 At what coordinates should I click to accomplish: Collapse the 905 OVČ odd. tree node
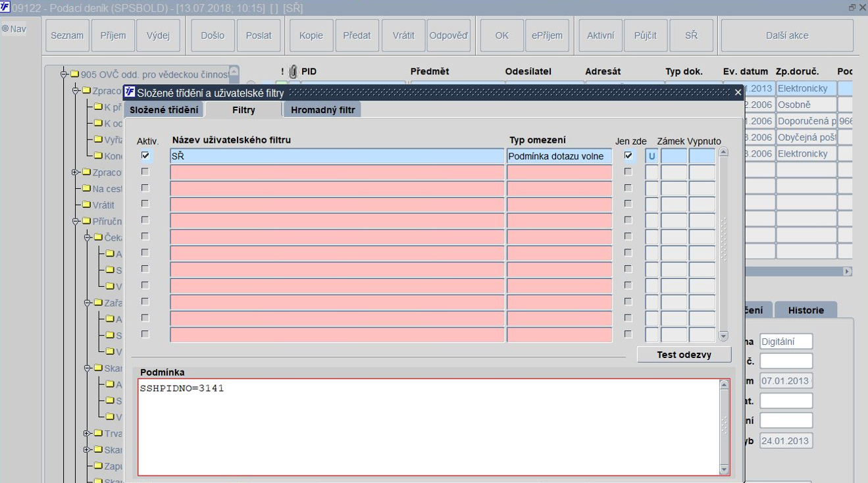point(64,74)
